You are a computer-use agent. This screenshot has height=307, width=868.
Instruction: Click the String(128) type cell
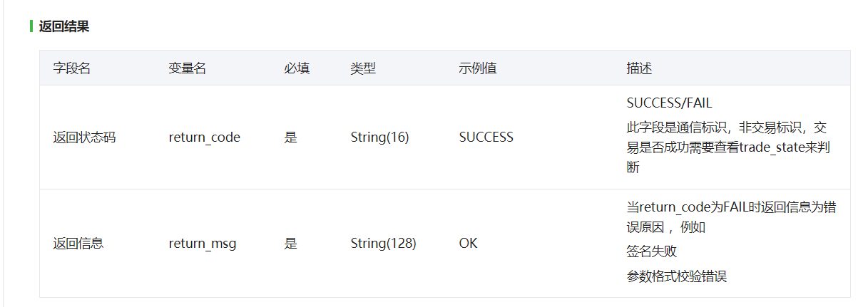pos(384,243)
